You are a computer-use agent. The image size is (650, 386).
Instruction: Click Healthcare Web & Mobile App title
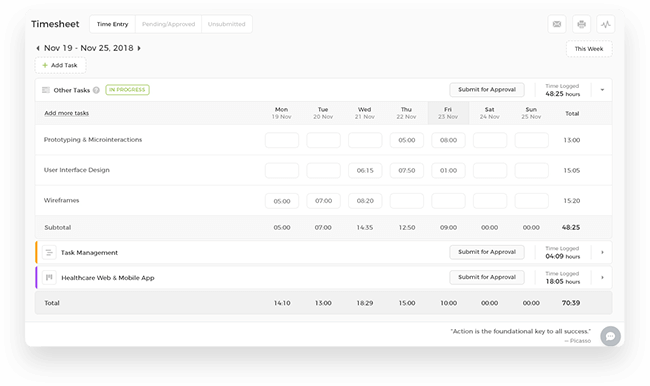pyautogui.click(x=108, y=278)
